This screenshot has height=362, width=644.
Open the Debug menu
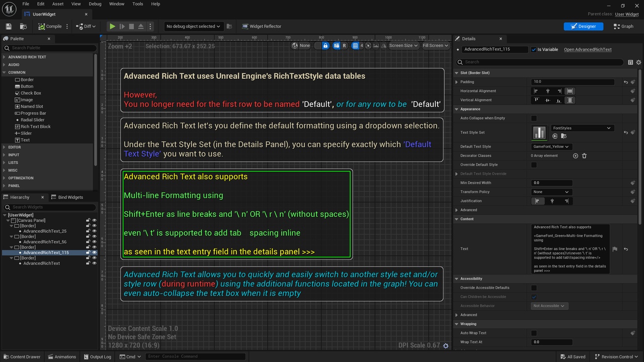(95, 4)
